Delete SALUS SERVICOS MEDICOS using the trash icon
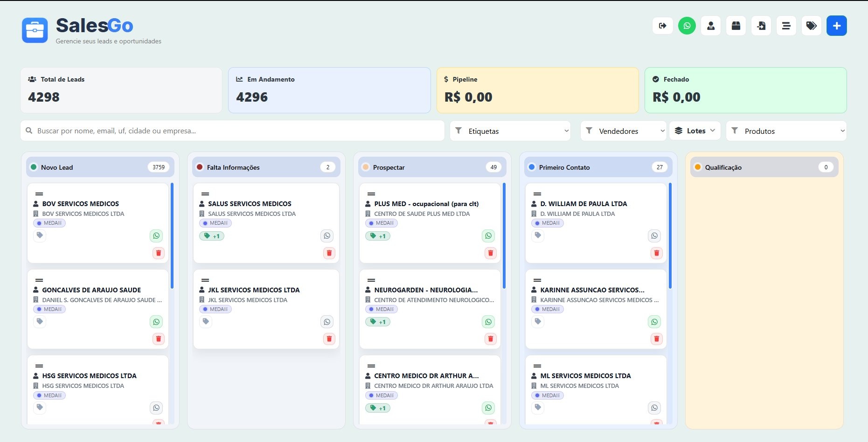868x442 pixels. click(x=329, y=253)
